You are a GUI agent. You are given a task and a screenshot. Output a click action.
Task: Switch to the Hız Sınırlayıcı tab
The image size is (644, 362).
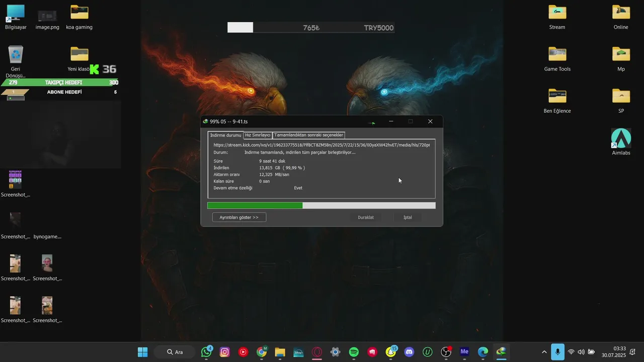click(258, 135)
